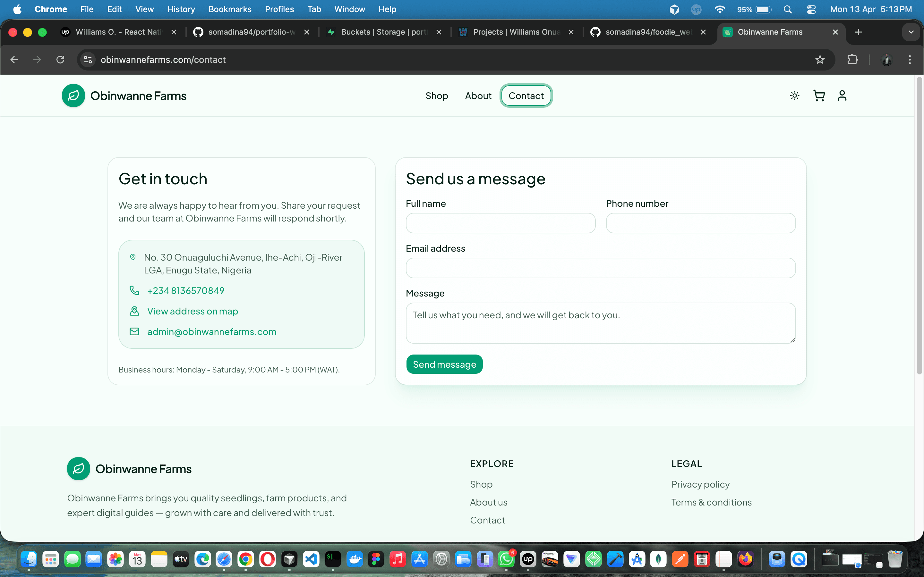Open WhatsApp from the dock
The height and width of the screenshot is (577, 924).
point(507,559)
